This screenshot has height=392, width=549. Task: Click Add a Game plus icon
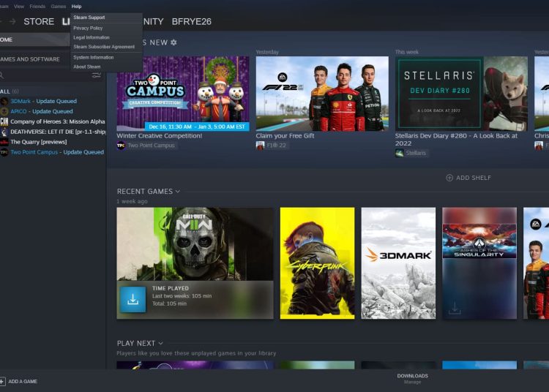pyautogui.click(x=2, y=381)
